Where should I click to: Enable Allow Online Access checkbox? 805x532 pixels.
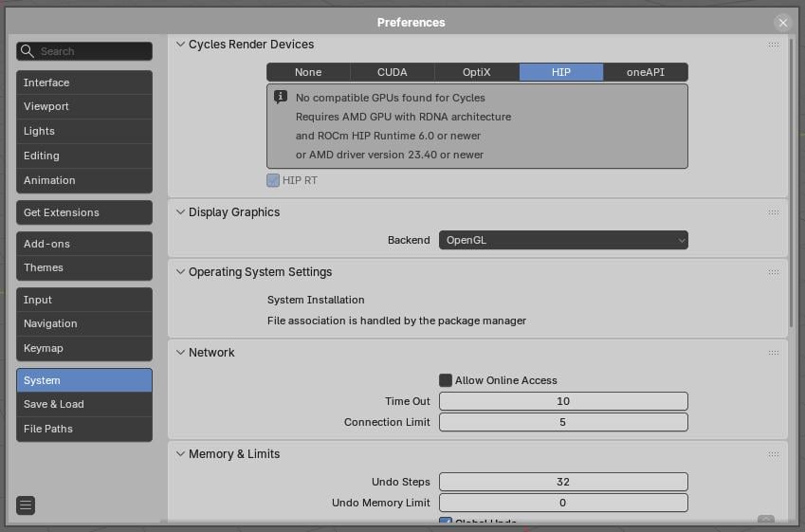click(x=446, y=380)
